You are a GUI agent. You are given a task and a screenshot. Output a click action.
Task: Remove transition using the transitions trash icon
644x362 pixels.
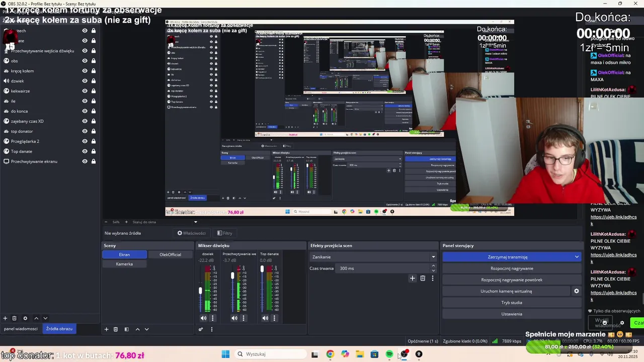423,278
